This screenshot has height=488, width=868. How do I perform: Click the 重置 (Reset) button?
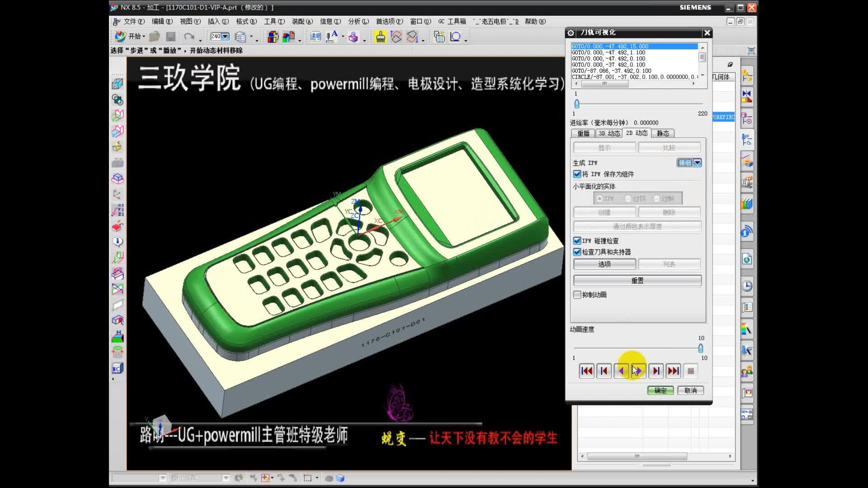pyautogui.click(x=637, y=280)
